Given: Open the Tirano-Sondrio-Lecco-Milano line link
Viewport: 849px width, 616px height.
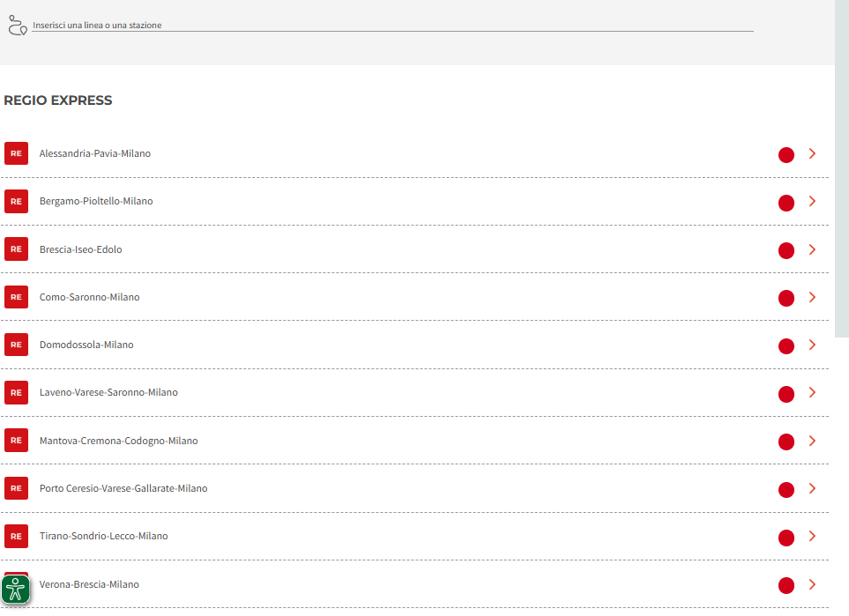Looking at the screenshot, I should pyautogui.click(x=103, y=536).
